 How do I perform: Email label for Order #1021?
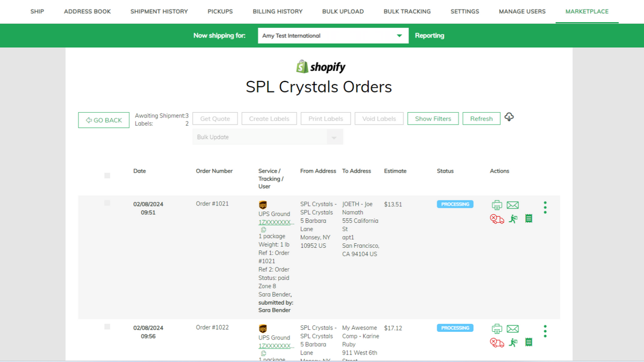[513, 205]
